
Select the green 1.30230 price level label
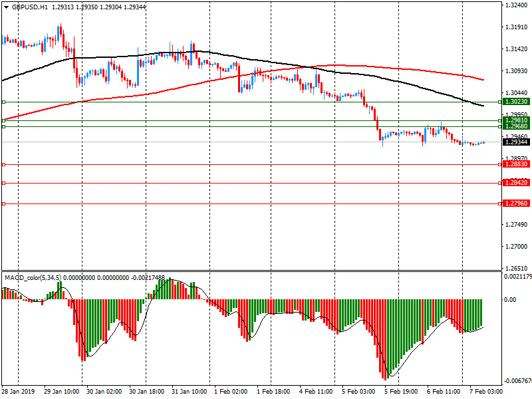(x=516, y=102)
